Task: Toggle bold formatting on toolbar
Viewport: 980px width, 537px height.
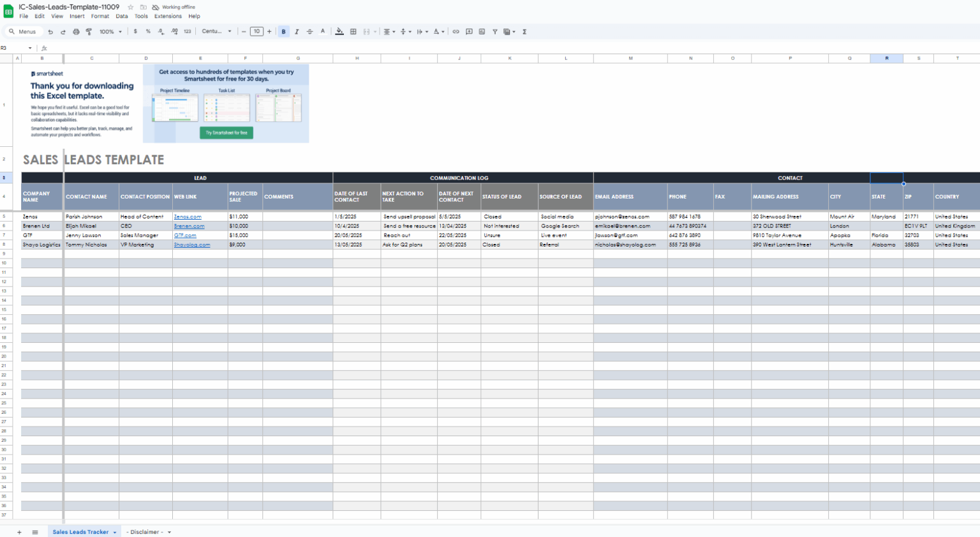Action: (283, 31)
